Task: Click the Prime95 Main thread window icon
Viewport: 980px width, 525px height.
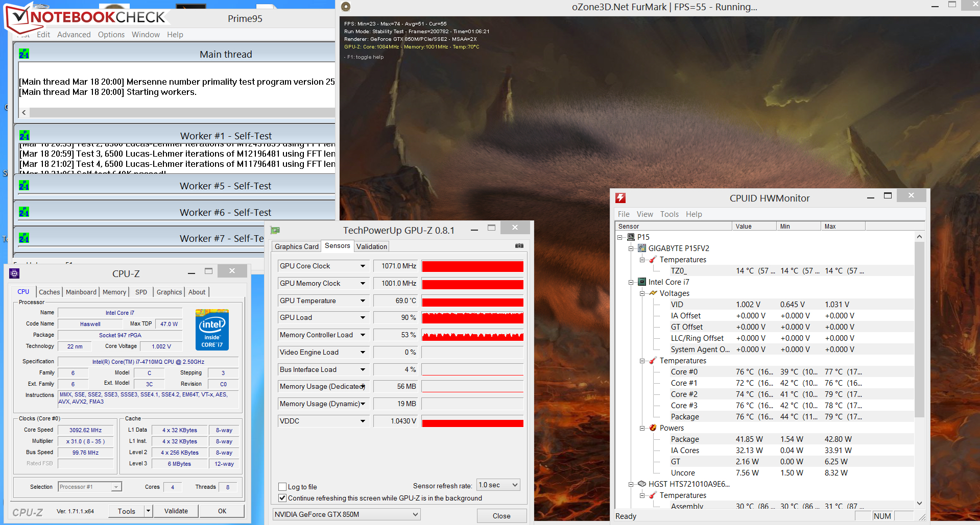Action: (24, 54)
